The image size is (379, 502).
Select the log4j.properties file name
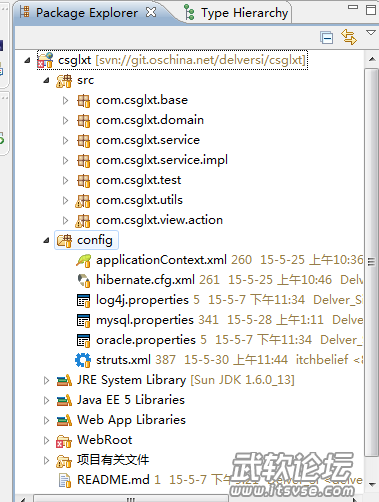point(142,300)
